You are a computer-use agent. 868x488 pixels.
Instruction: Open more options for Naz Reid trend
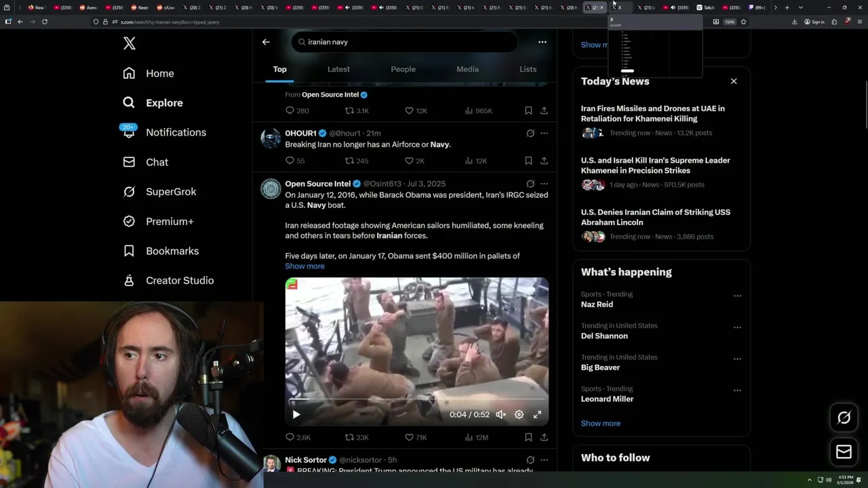pos(737,296)
